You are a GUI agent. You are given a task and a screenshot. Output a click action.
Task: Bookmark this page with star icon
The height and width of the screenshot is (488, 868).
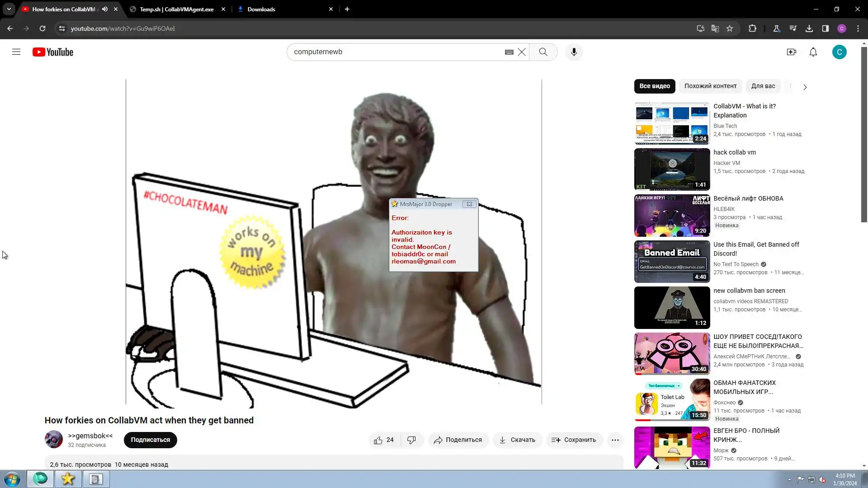point(729,28)
